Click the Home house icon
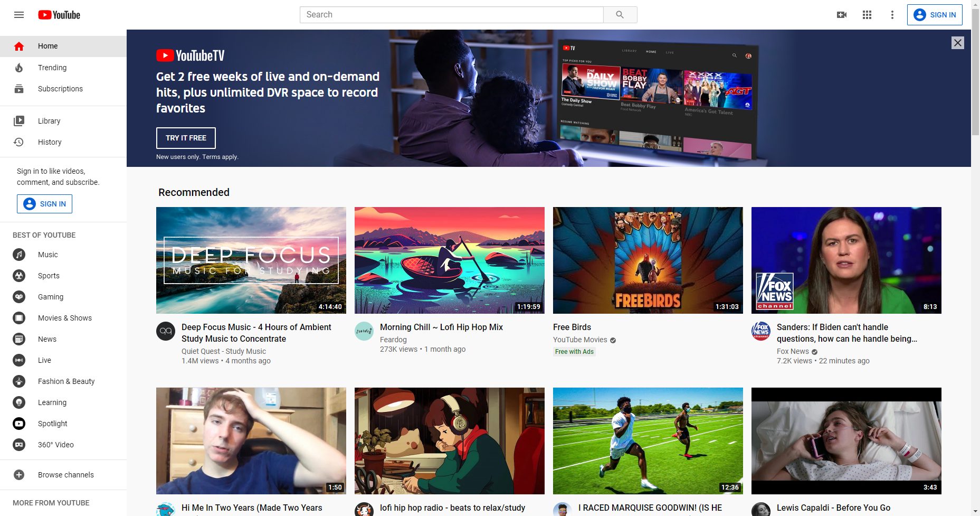Viewport: 980px width, 516px height. pos(19,46)
